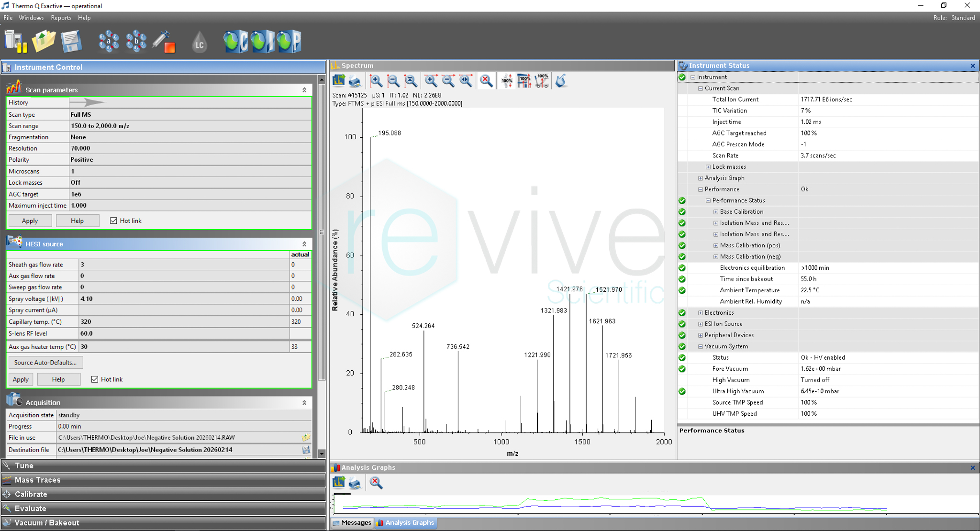Click the Spray voltage input field
The width and height of the screenshot is (980, 531).
pos(184,299)
